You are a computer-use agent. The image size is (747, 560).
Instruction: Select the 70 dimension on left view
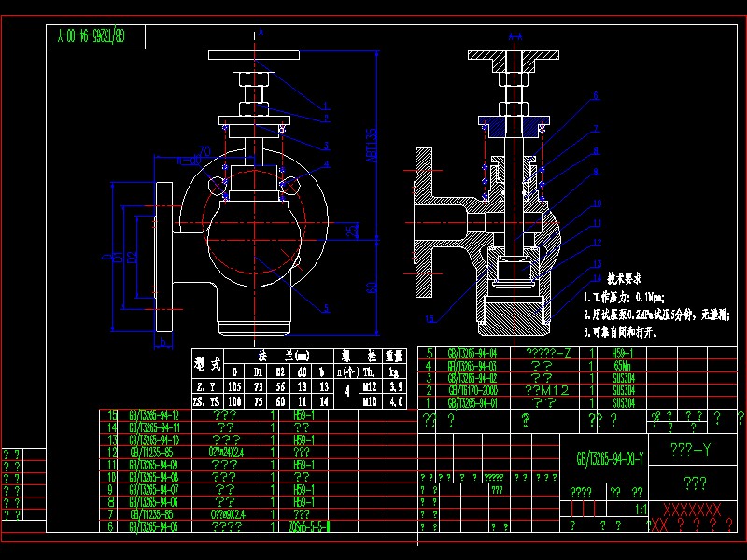click(204, 148)
